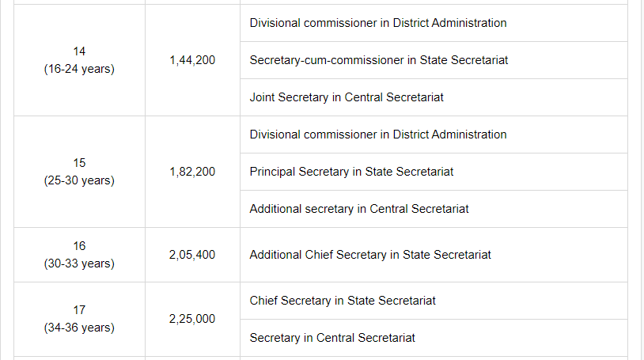The image size is (644, 360).
Task: Select the 2,05,400 salary value
Action: [192, 255]
